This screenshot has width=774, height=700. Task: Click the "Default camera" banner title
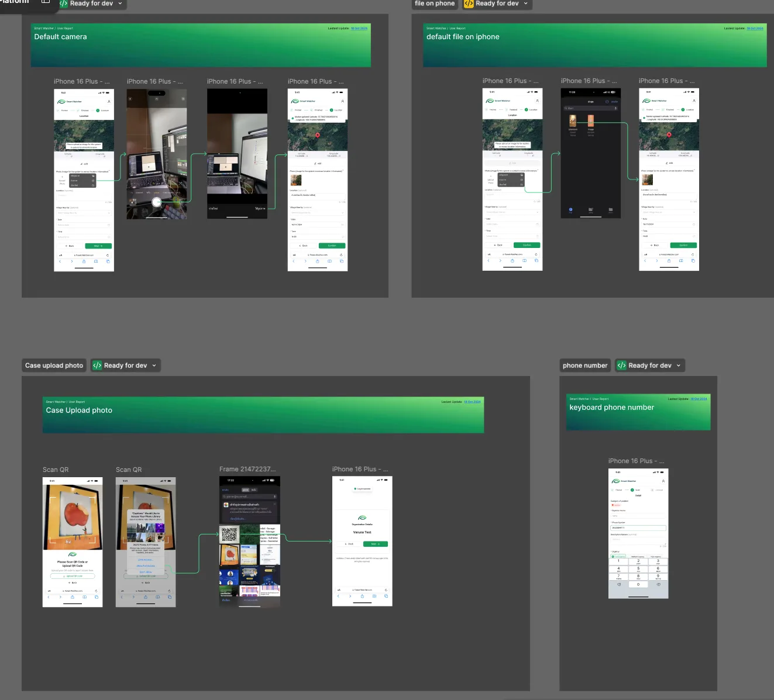point(60,36)
